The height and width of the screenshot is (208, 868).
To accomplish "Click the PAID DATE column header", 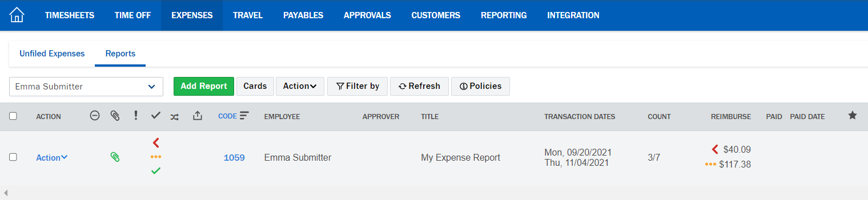I will (807, 117).
